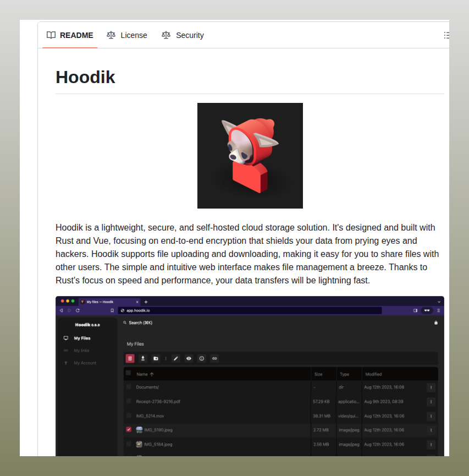Click the app.hoodik.io address bar in screenshot
Screen dimensions: 469x476
coord(250,310)
